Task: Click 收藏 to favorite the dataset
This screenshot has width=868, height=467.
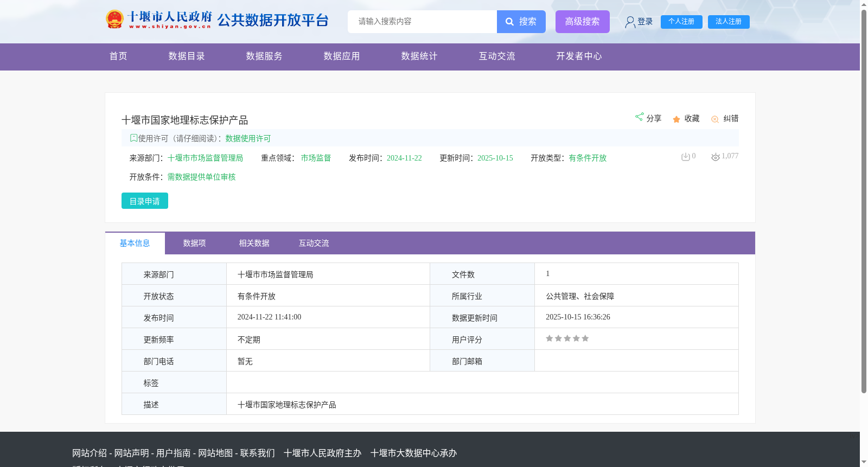Action: (692, 118)
